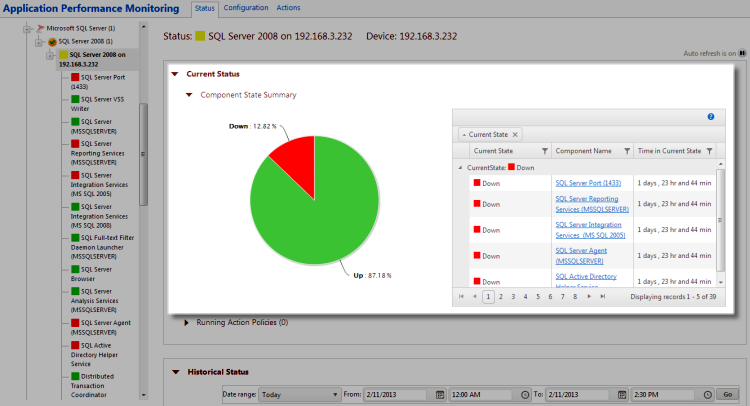Remove the Current State grouping chip

coord(515,134)
